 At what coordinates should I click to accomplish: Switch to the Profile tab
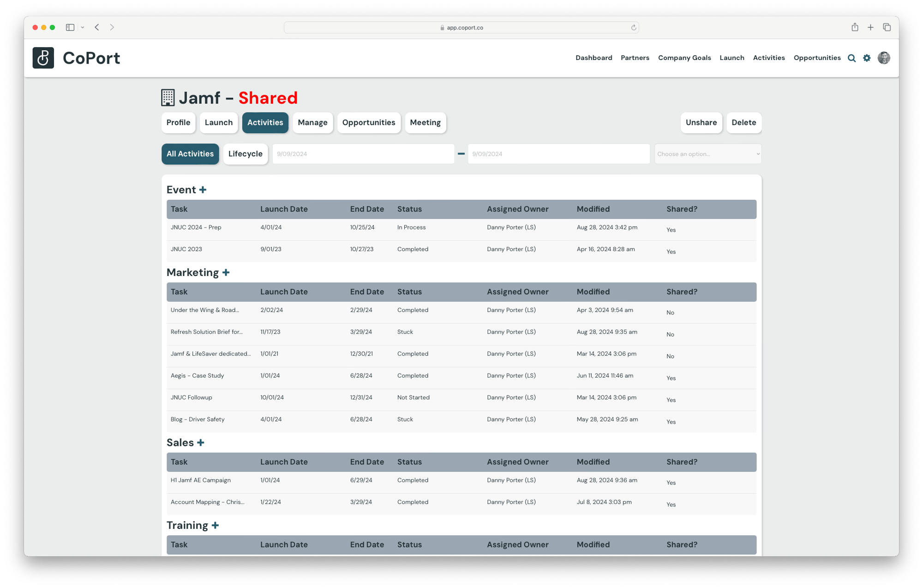coord(178,122)
